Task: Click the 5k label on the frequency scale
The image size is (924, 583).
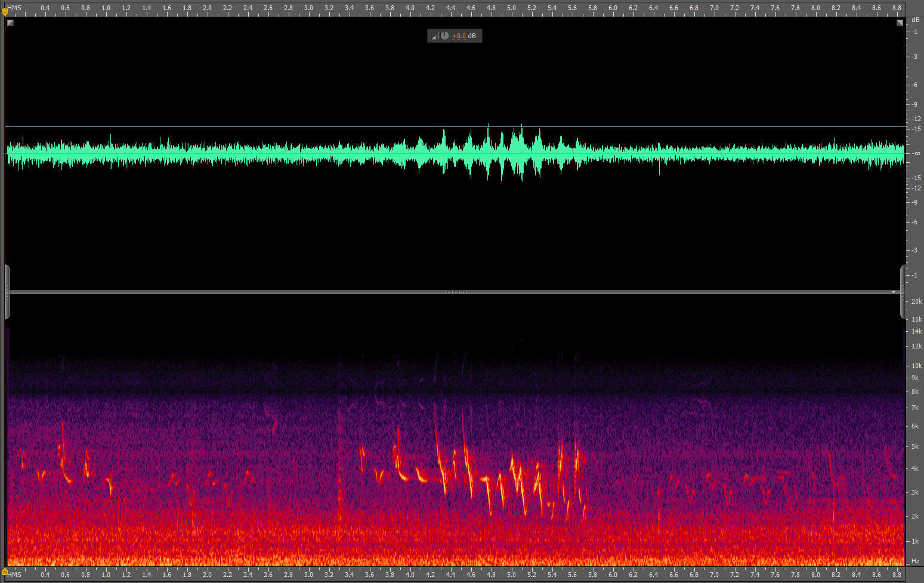Action: tap(915, 446)
